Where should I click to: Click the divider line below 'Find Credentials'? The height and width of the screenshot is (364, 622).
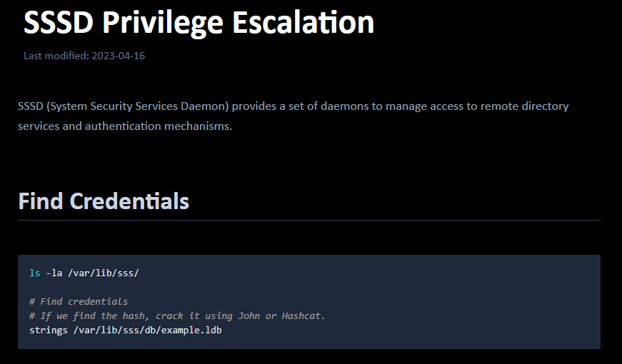click(x=309, y=221)
